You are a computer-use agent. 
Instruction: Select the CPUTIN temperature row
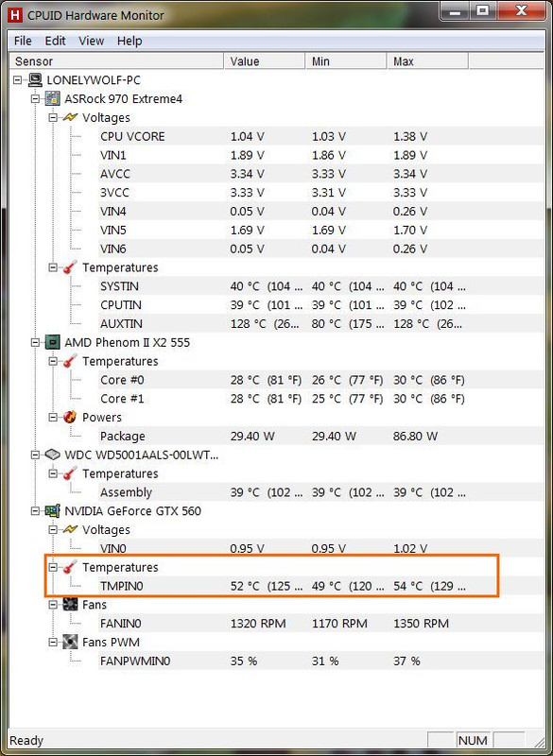click(320, 304)
